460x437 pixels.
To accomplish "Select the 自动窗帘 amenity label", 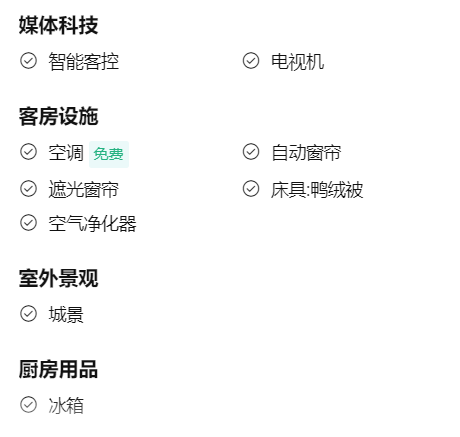I will (306, 153).
